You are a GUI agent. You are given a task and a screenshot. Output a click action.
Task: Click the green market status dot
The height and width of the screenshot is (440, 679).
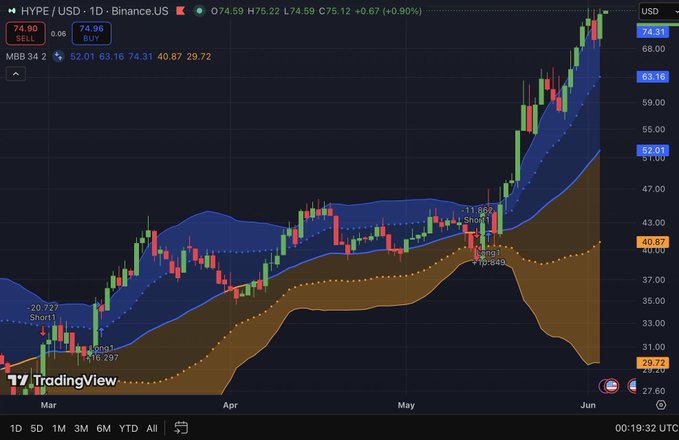[199, 11]
